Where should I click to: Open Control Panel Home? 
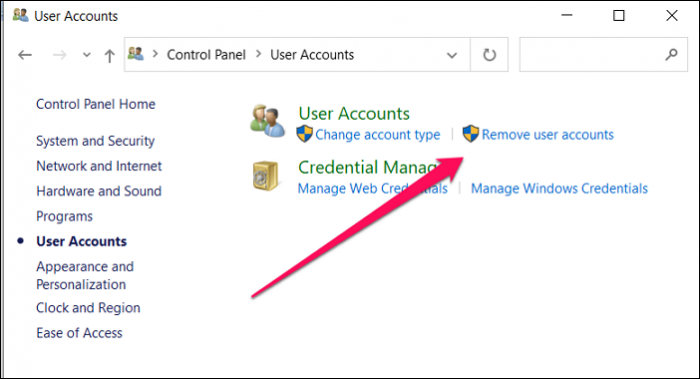point(96,104)
